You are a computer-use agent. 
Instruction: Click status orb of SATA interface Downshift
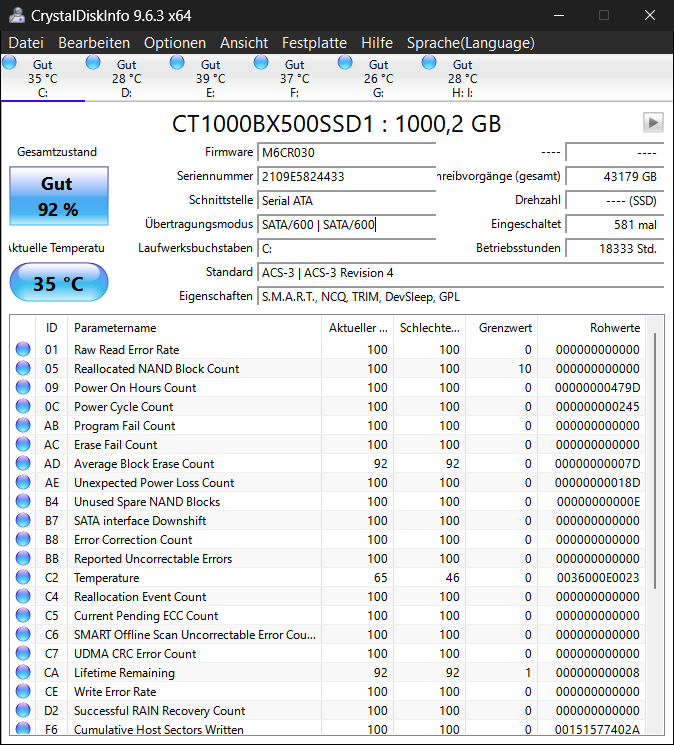pos(23,520)
